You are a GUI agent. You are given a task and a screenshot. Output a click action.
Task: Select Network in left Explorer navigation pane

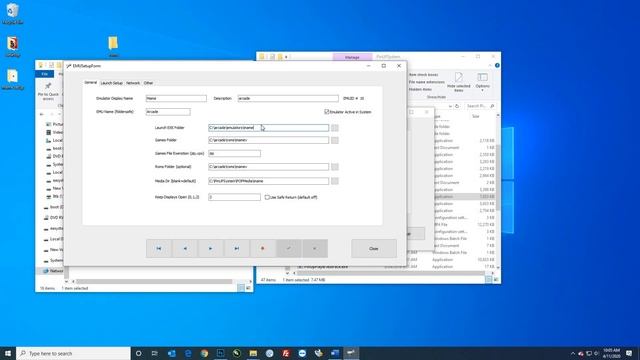[53, 271]
